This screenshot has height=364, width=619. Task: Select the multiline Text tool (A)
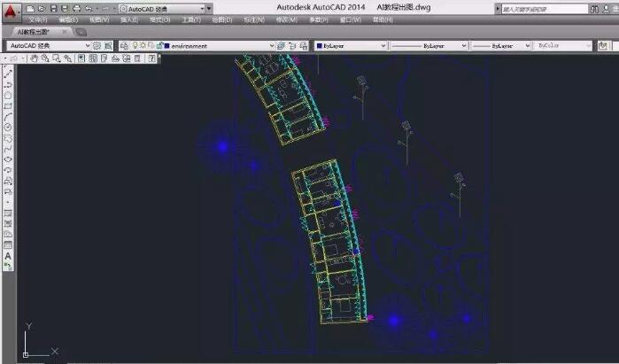(8, 255)
